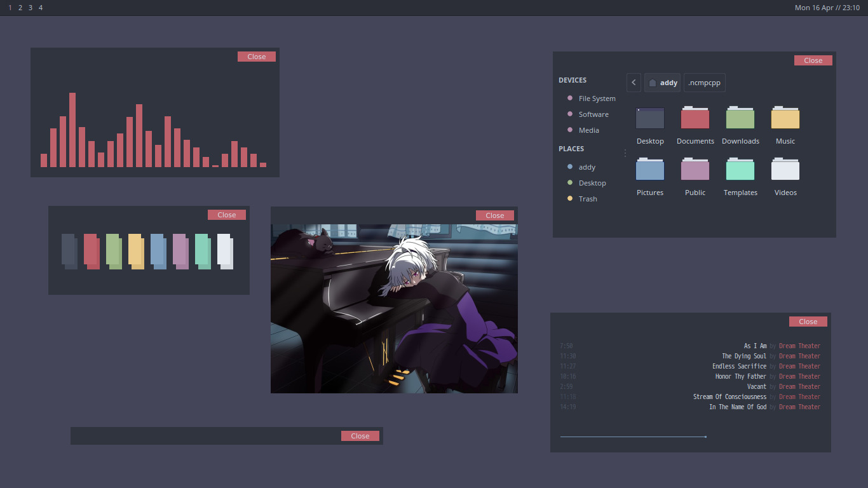Click the anime piano image
Viewport: 868px width, 488px height.
(x=394, y=308)
